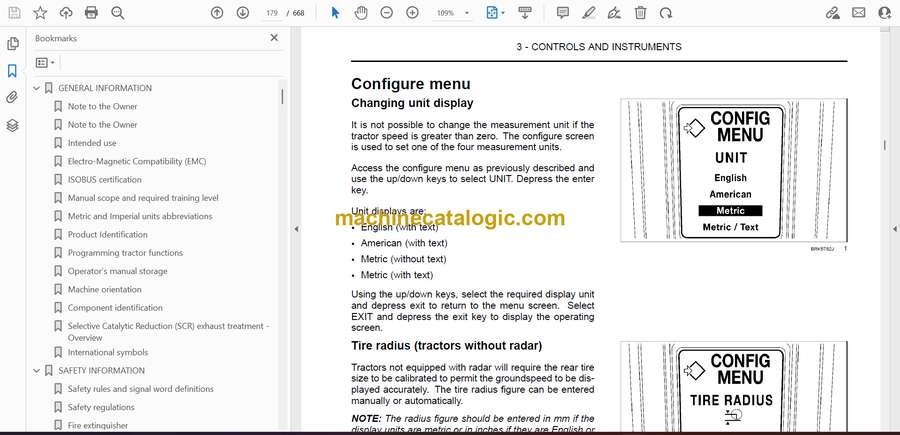This screenshot has height=435, width=900.
Task: Open Manual scope and required training level
Action: (x=143, y=198)
